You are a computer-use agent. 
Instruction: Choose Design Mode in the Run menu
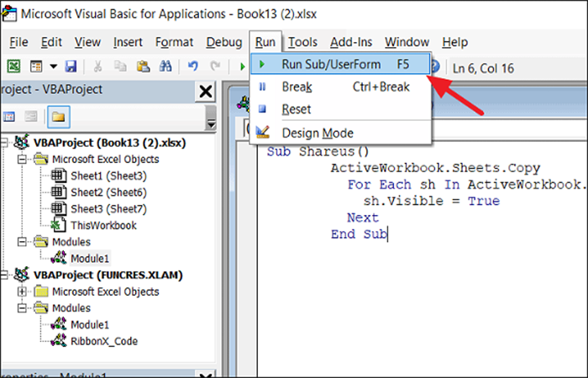pyautogui.click(x=340, y=133)
